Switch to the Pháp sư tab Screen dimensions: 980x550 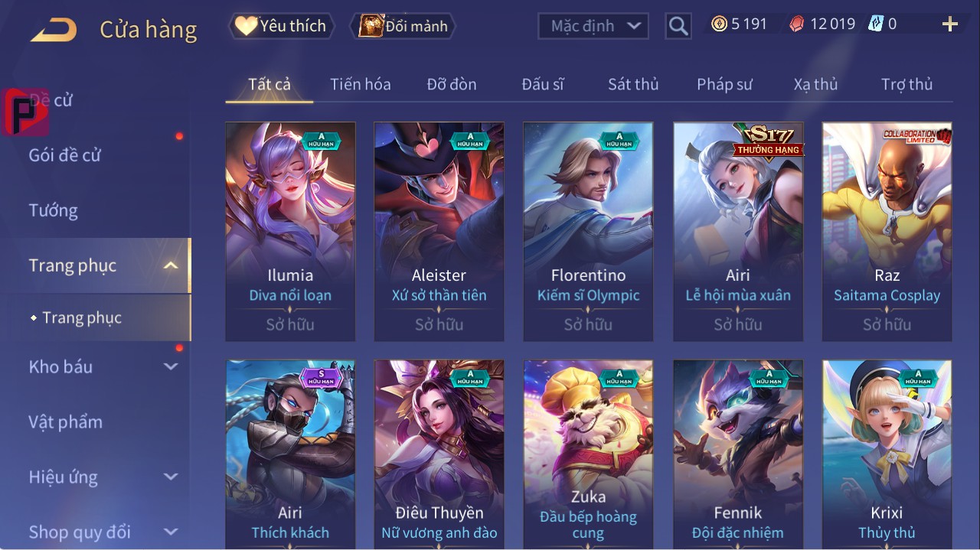(724, 84)
